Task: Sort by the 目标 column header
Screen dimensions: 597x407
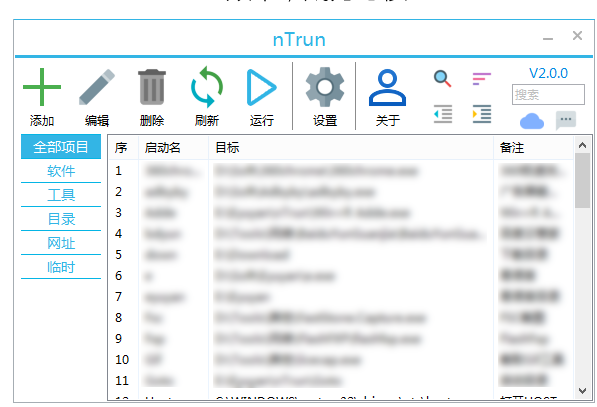Action: 351,147
